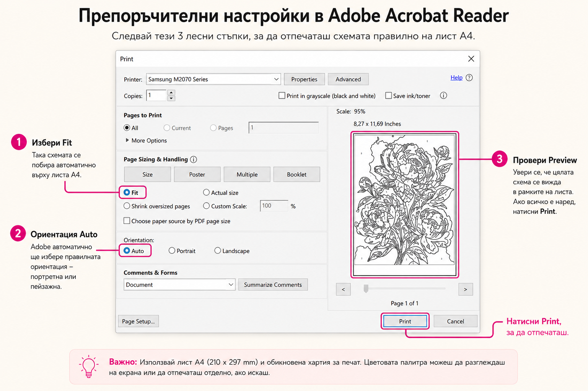The image size is (588, 391).
Task: Click Summarize Comments button
Action: coord(273,285)
